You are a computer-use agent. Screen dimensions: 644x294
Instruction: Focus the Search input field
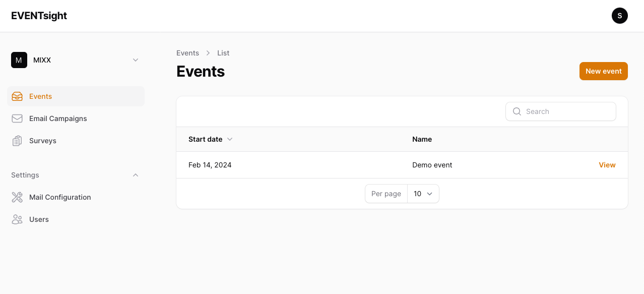pos(567,111)
